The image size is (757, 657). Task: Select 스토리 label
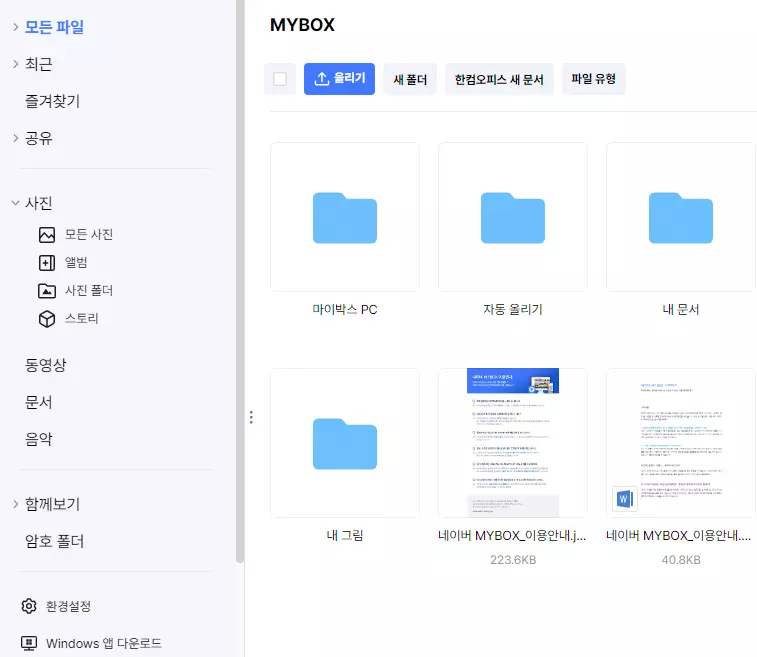pyautogui.click(x=82, y=319)
